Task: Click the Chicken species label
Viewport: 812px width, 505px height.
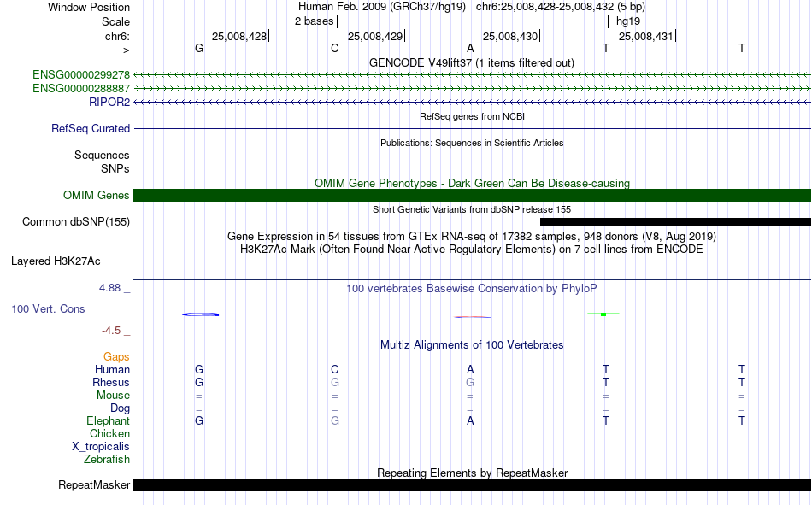Action: click(109, 433)
